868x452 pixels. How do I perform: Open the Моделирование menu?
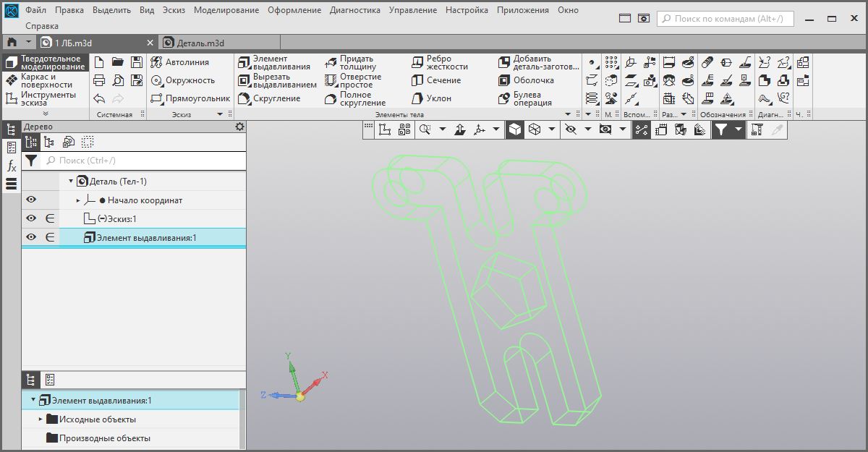tap(226, 10)
